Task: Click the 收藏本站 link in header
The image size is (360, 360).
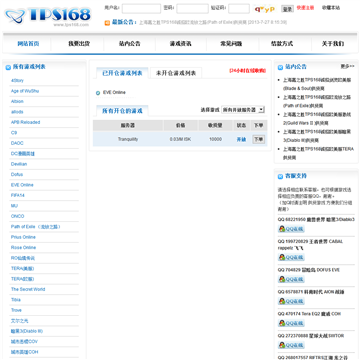Action: click(x=331, y=8)
